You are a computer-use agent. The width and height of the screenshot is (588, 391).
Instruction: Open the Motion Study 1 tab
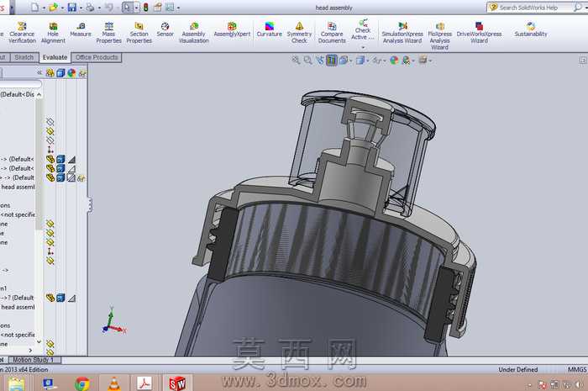(x=33, y=360)
